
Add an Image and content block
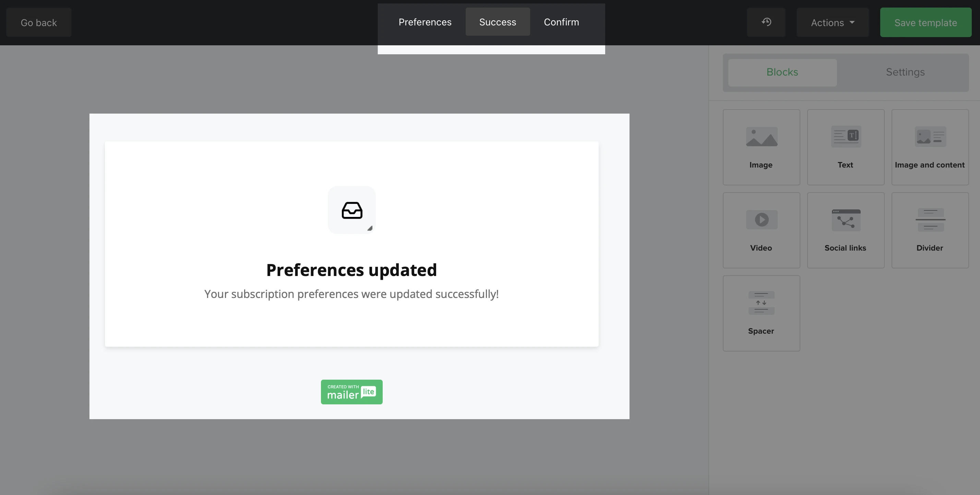[x=930, y=147]
